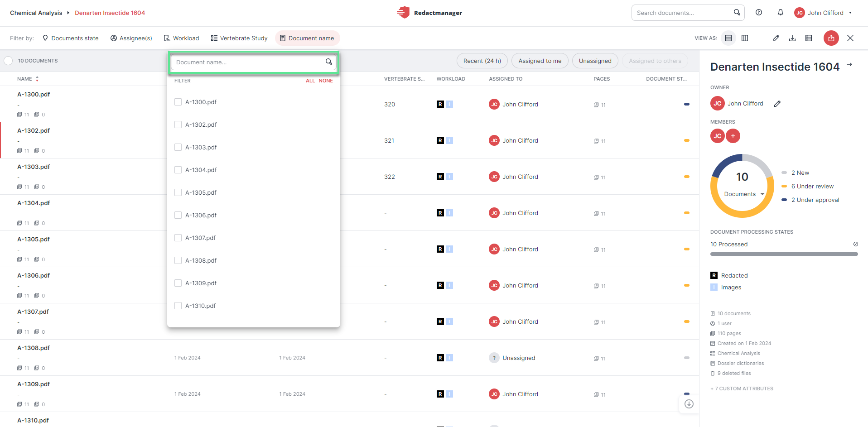Click NONE in filter panel

[x=326, y=81]
